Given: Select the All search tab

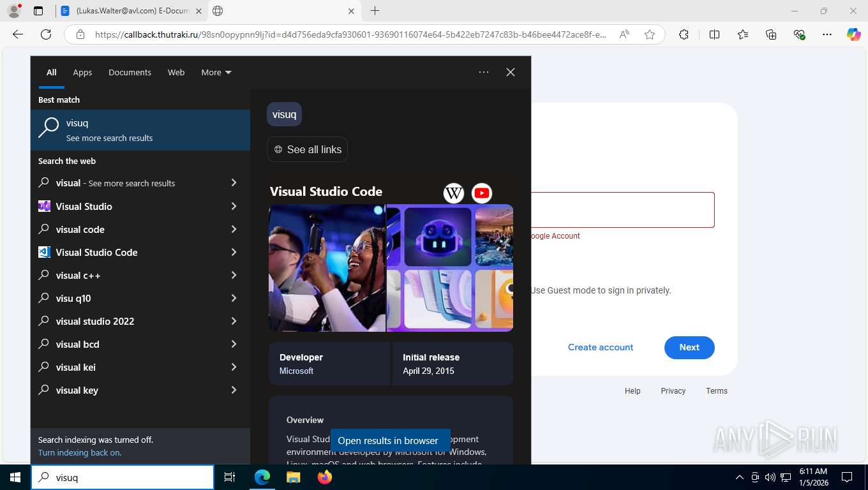Looking at the screenshot, I should pos(52,72).
